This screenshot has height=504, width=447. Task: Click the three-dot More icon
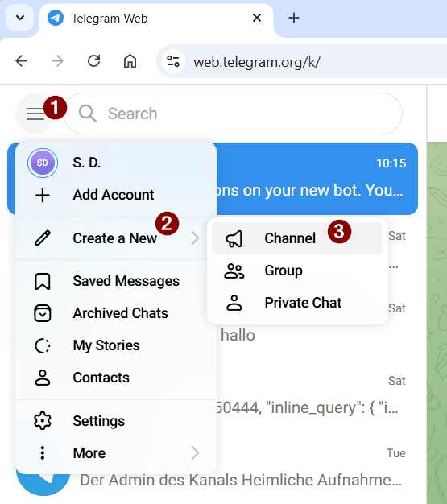(x=43, y=453)
